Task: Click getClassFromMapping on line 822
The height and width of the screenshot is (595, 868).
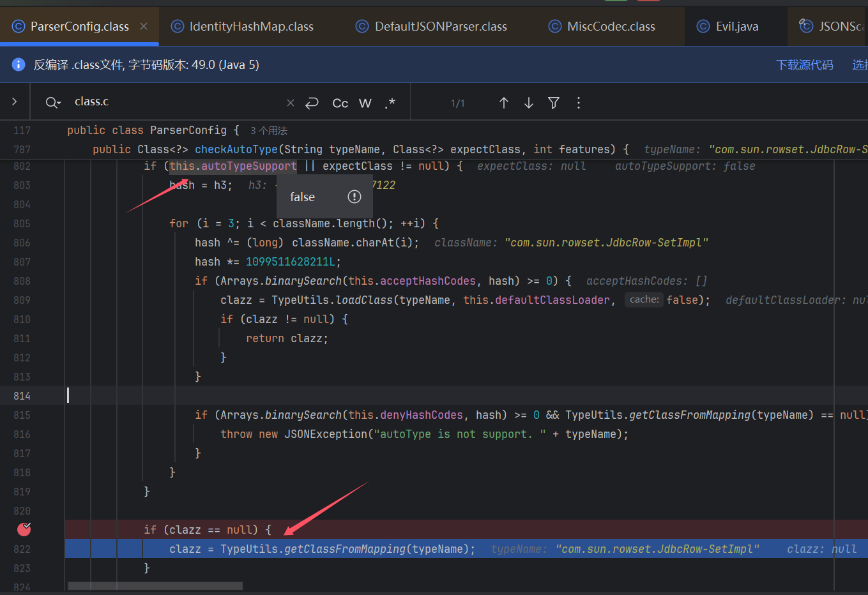Action: 345,549
